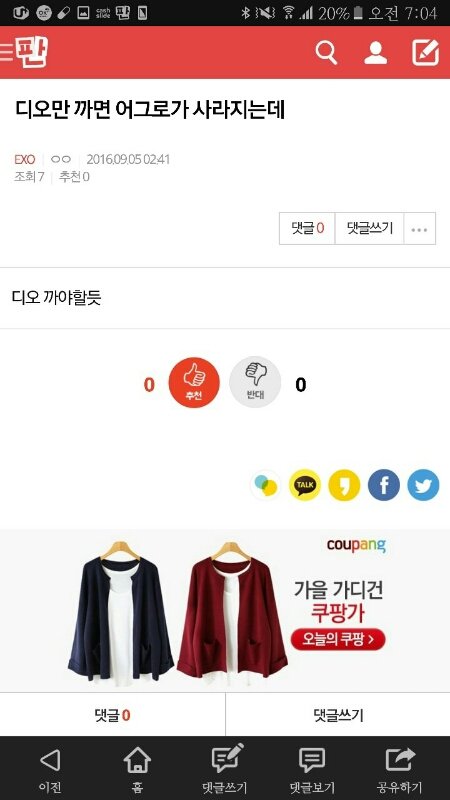
Task: Share post on Facebook
Action: pos(384,485)
